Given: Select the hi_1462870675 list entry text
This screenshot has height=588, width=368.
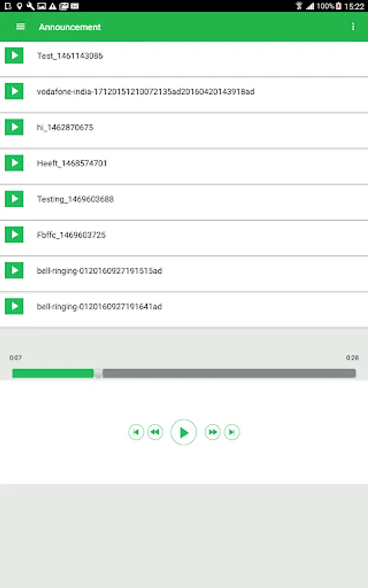Looking at the screenshot, I should 65,127.
